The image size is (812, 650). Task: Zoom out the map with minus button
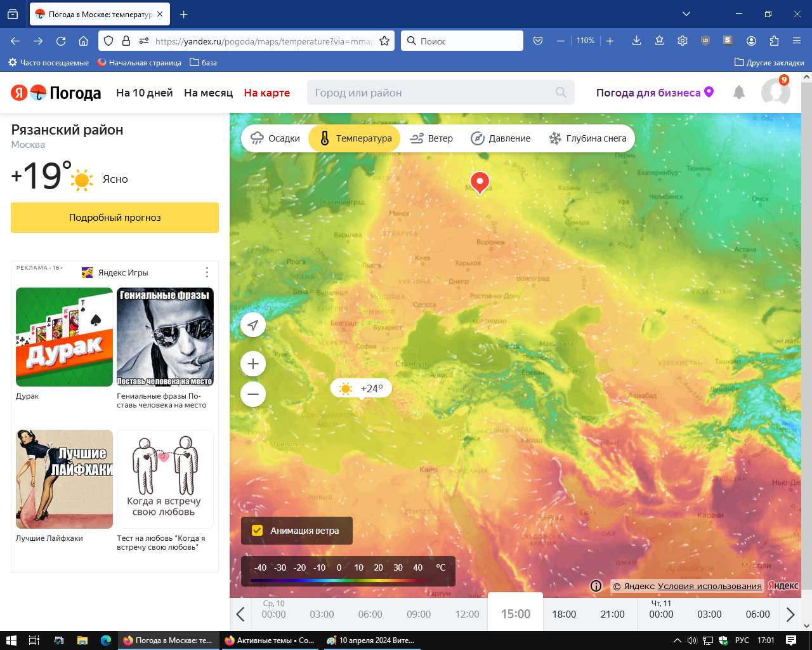[253, 394]
